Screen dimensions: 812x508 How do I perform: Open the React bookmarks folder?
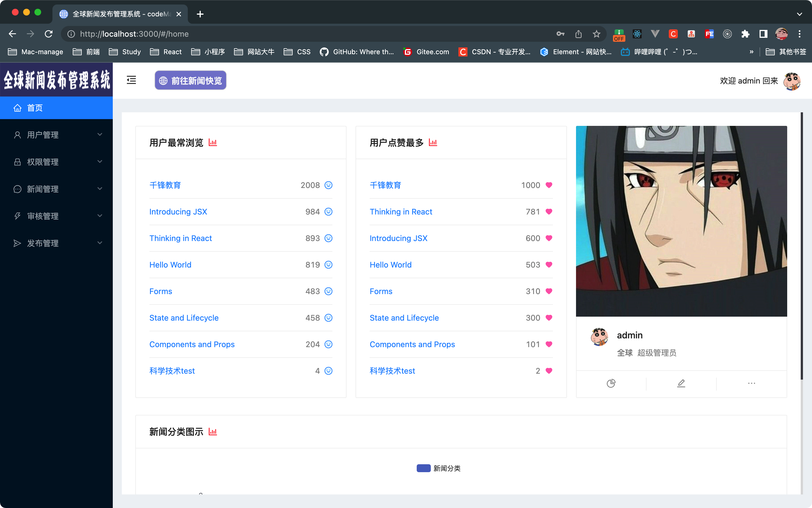click(x=166, y=52)
